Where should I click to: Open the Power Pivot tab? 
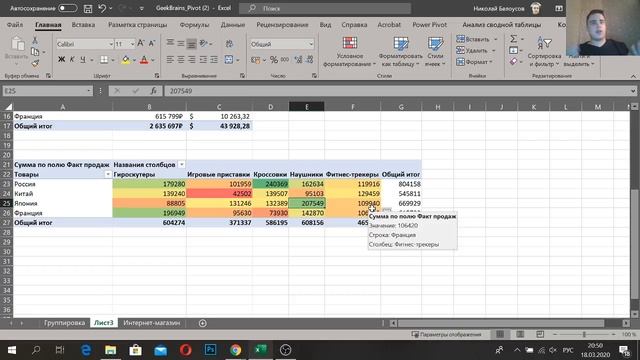tap(429, 25)
